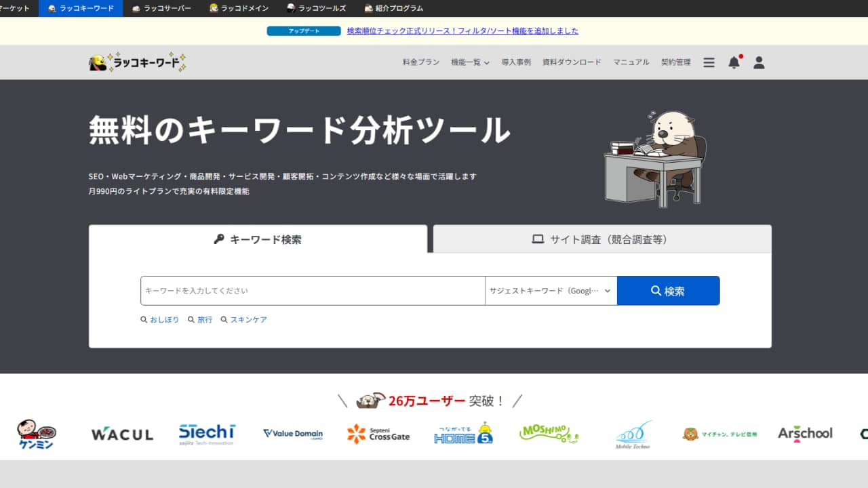Open the サジェストキーワード search type dropdown

(551, 291)
